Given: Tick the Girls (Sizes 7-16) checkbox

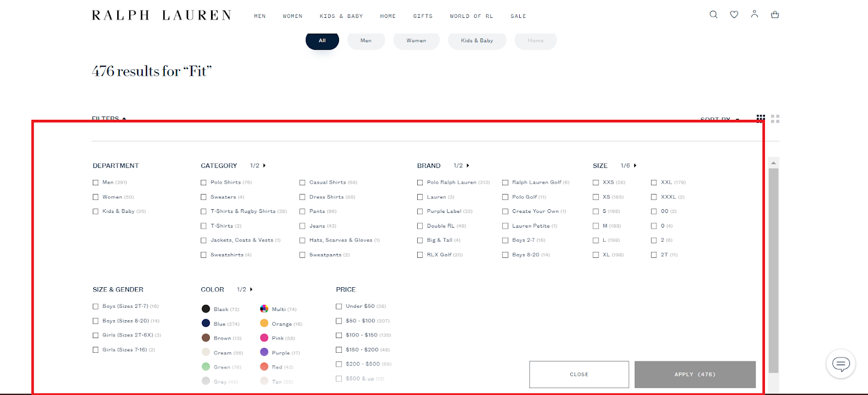Looking at the screenshot, I should (95, 350).
